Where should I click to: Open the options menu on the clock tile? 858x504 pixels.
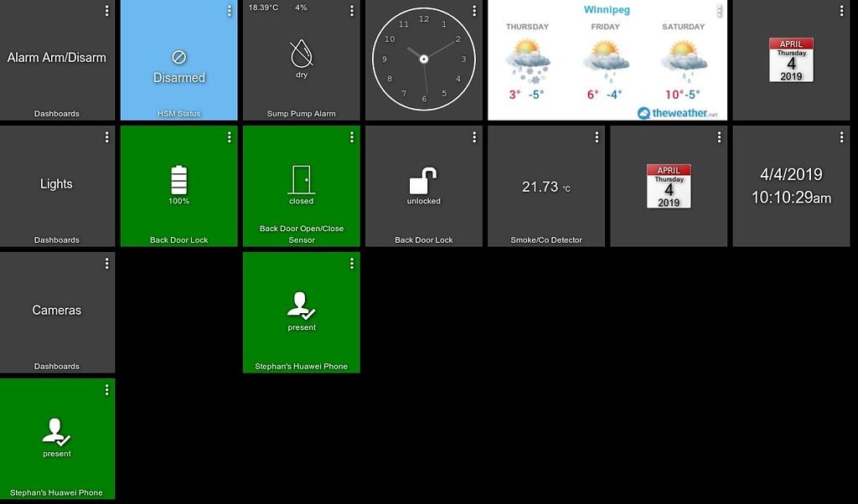tap(474, 10)
